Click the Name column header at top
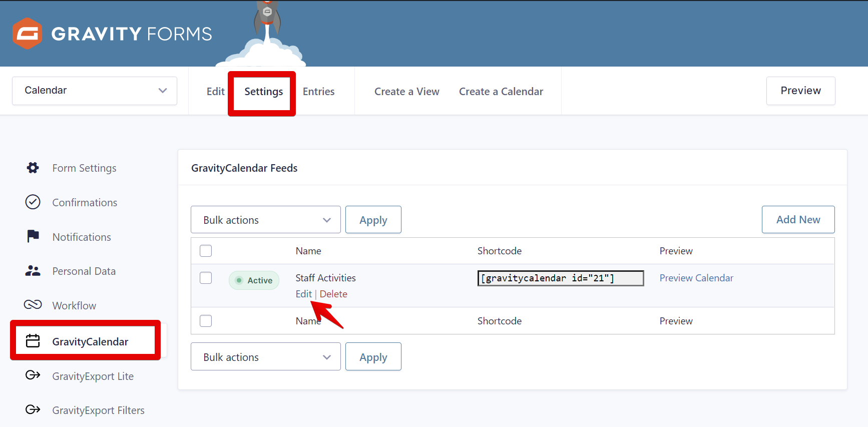868x427 pixels. [x=308, y=251]
